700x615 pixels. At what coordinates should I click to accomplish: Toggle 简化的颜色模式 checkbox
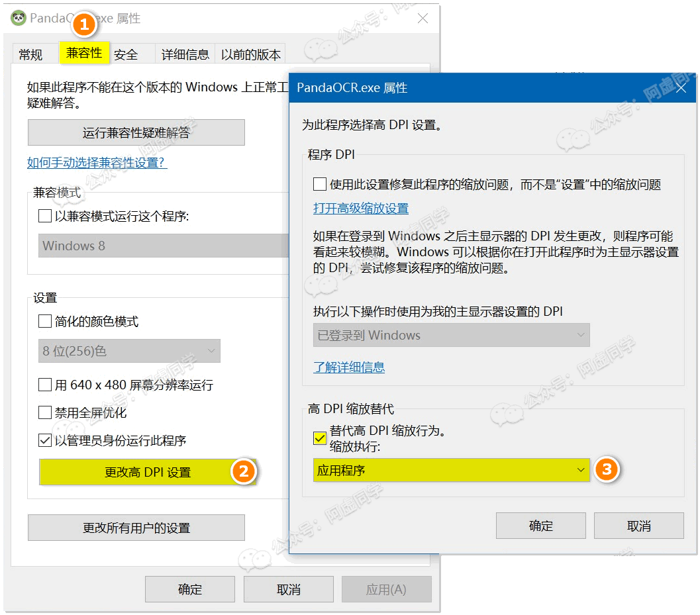pyautogui.click(x=45, y=321)
